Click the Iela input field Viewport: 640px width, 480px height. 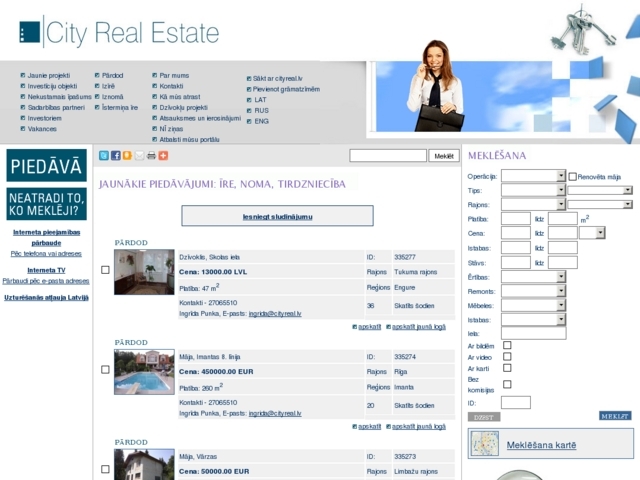click(533, 333)
